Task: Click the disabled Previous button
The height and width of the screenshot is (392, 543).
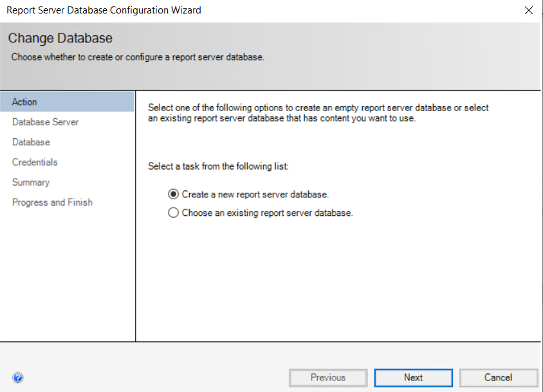Action: coord(328,378)
